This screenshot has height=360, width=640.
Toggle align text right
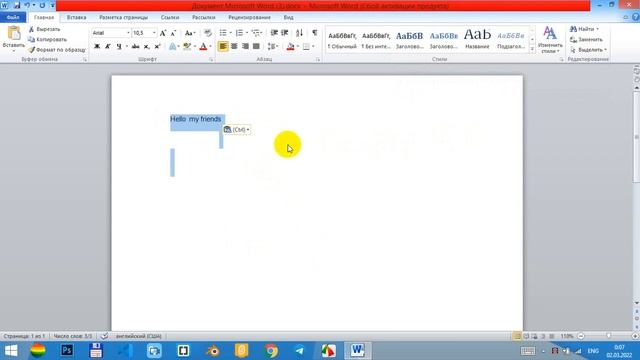(245, 47)
